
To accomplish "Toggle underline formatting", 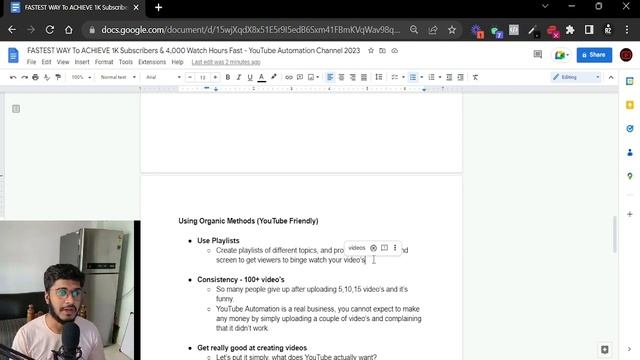I will coord(250,77).
